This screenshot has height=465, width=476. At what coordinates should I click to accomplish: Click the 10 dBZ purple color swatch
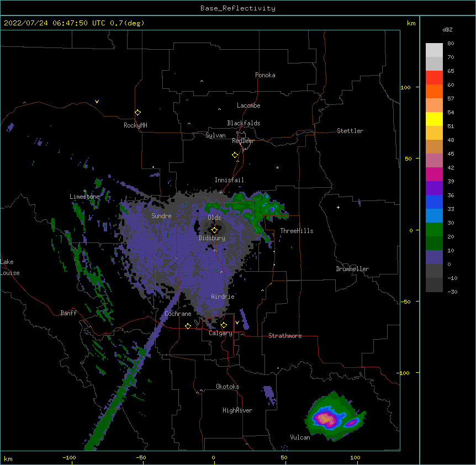pyautogui.click(x=434, y=257)
